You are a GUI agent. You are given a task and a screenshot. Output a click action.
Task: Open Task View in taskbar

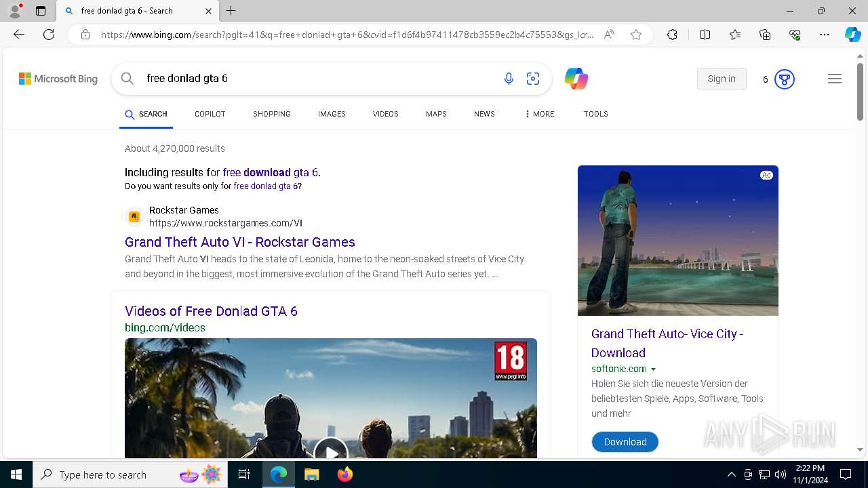[x=244, y=474]
